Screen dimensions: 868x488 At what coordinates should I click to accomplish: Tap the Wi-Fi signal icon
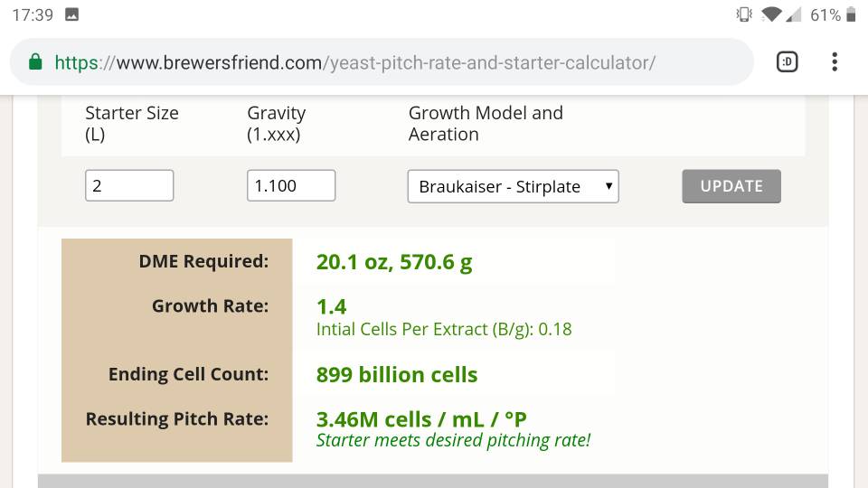(770, 14)
